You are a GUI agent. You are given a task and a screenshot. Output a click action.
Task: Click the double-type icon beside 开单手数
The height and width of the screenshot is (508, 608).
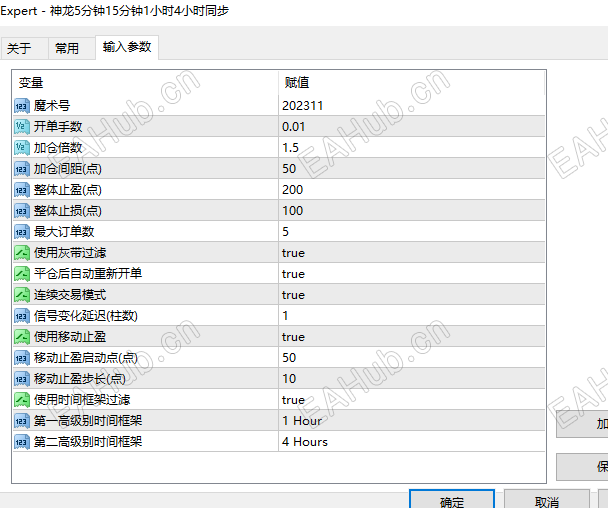[22, 127]
